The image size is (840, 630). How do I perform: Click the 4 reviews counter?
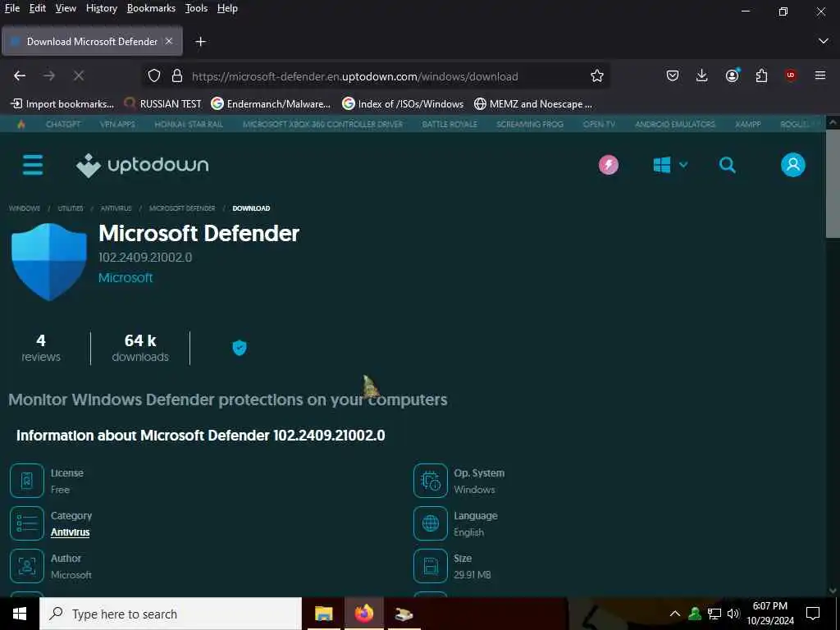click(x=41, y=348)
